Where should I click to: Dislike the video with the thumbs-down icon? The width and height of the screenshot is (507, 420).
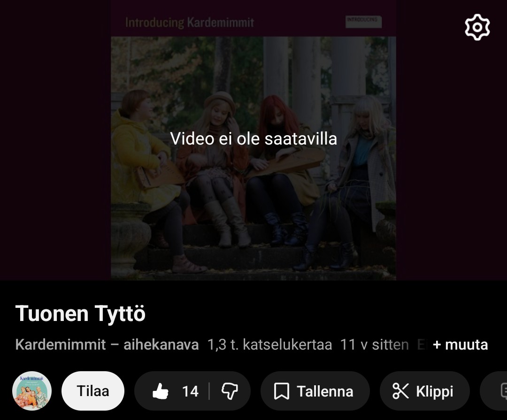click(x=230, y=391)
